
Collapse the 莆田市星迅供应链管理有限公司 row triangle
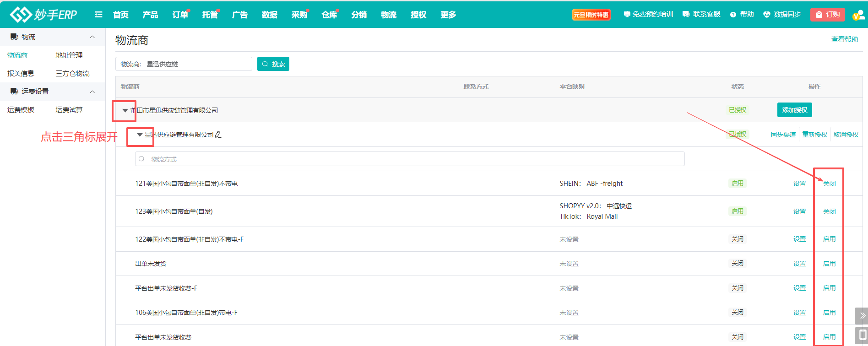[x=125, y=110]
